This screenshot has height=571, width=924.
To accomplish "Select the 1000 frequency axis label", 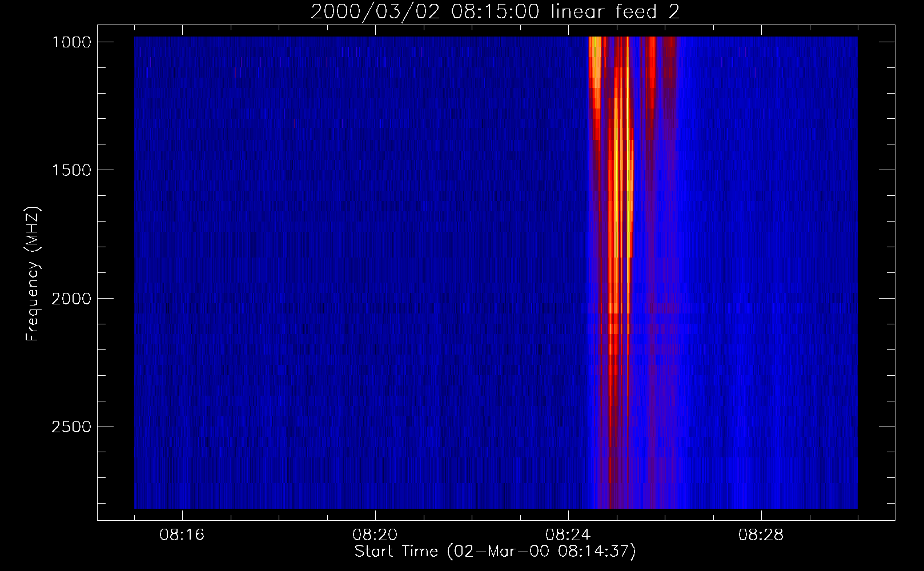I will tap(71, 42).
